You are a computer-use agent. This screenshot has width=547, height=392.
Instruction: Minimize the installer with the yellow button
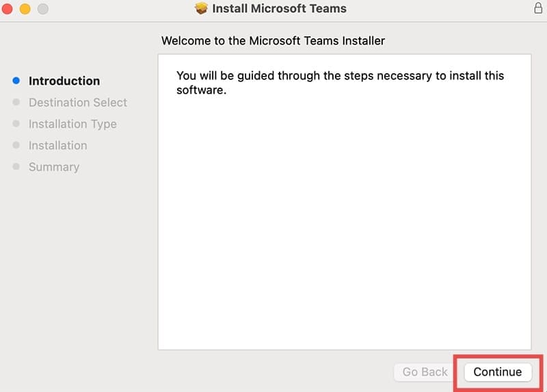coord(25,9)
